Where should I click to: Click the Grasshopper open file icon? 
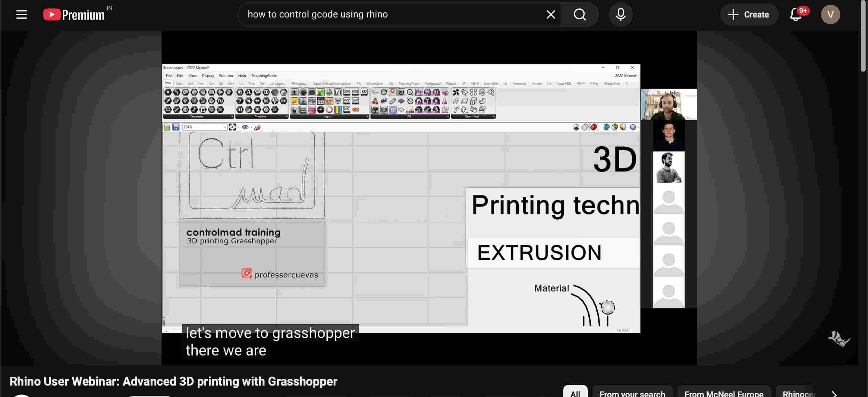pyautogui.click(x=167, y=127)
